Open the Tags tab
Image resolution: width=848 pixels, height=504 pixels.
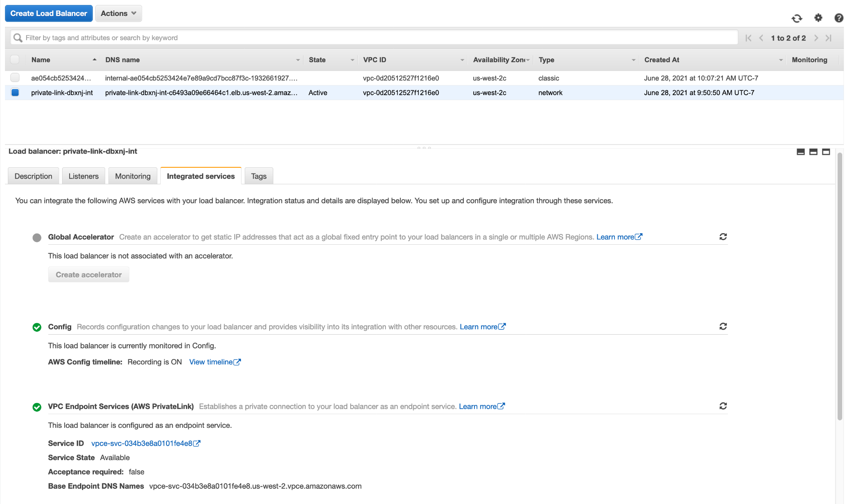click(258, 176)
